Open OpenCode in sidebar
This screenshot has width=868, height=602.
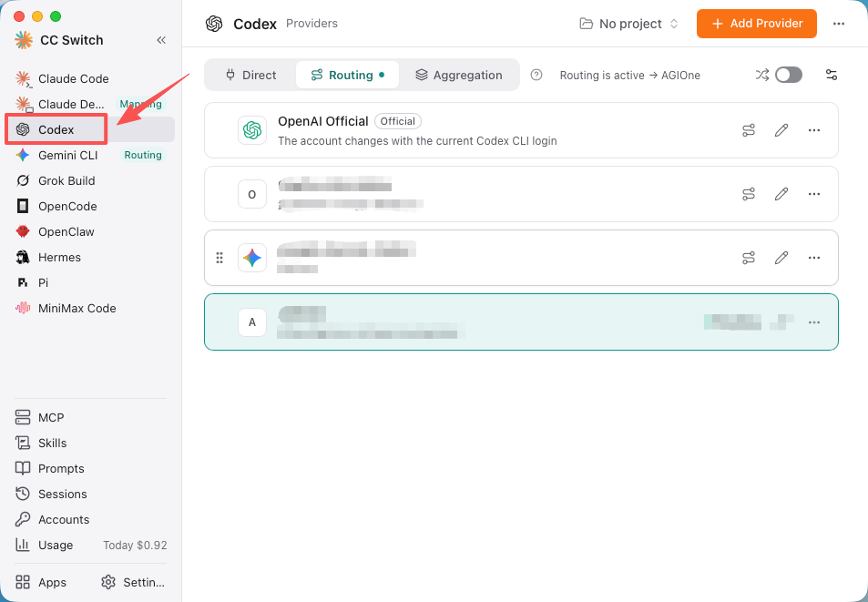90,206
